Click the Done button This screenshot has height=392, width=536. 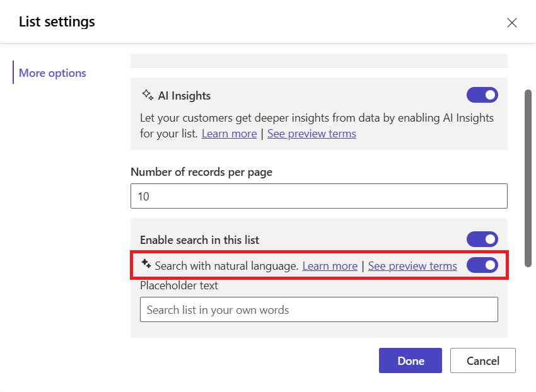pos(410,360)
